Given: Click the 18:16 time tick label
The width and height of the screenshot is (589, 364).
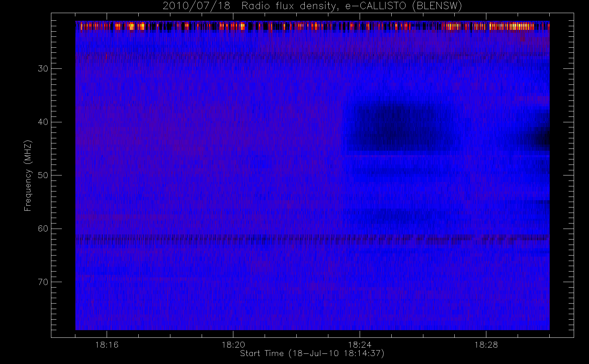Looking at the screenshot, I should click(107, 345).
